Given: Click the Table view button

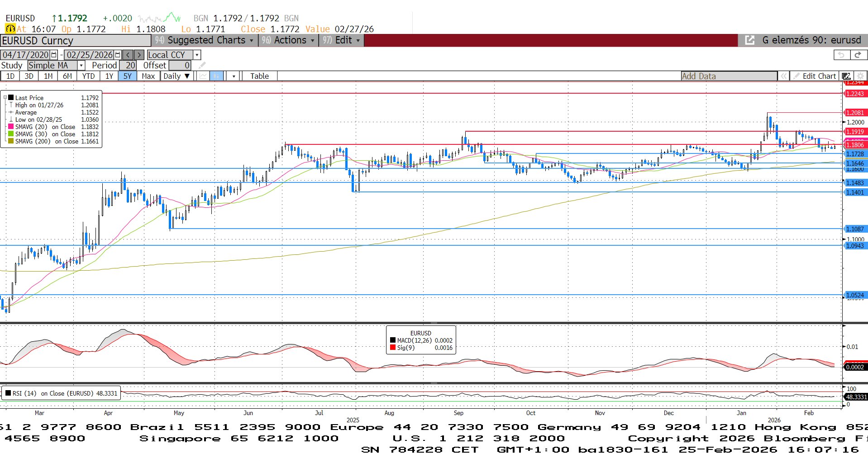Looking at the screenshot, I should click(259, 76).
